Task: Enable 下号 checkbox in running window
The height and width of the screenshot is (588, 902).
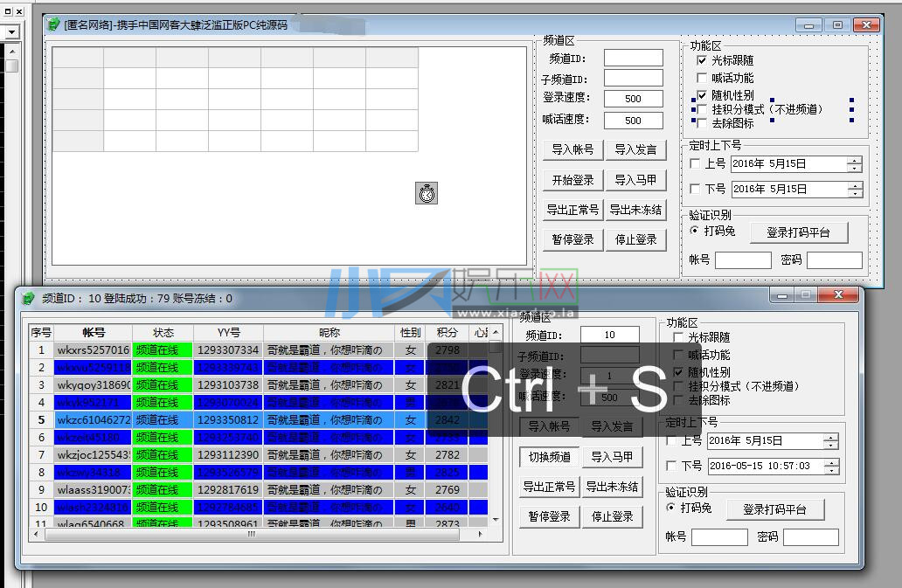Action: point(671,466)
